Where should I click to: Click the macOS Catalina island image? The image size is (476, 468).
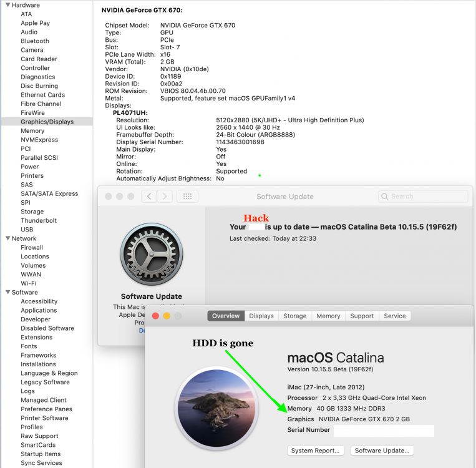coord(216,408)
